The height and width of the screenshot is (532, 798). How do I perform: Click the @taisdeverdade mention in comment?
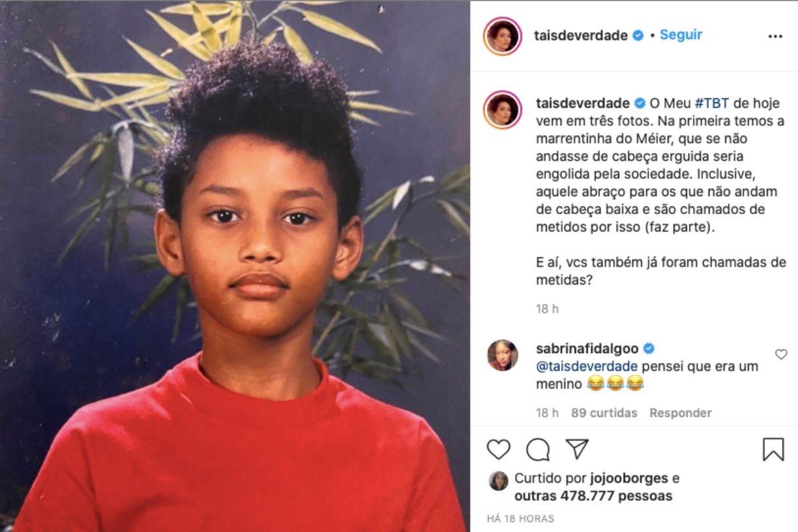587,366
